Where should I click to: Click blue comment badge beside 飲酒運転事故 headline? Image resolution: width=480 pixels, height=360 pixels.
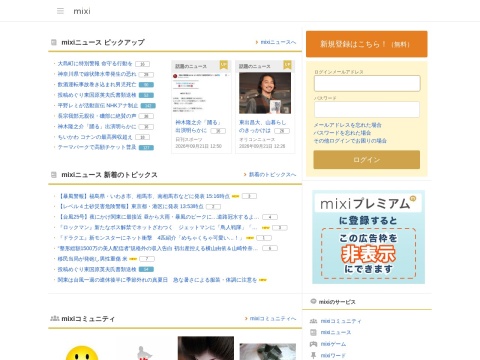146,85
